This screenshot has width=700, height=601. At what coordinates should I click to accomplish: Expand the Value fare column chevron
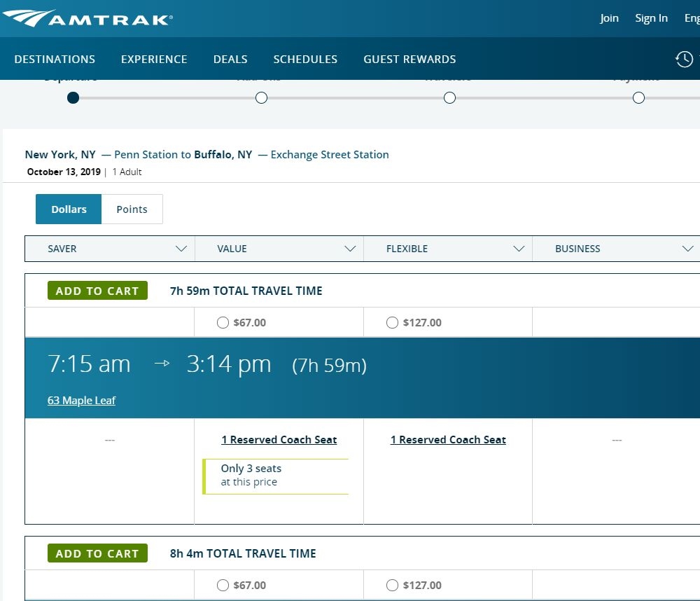pos(350,249)
